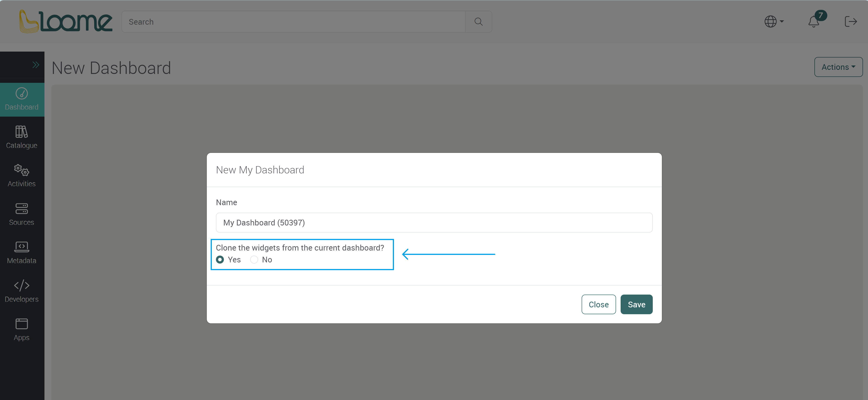Image resolution: width=868 pixels, height=400 pixels.
Task: Open the globe language dropdown
Action: (x=774, y=22)
